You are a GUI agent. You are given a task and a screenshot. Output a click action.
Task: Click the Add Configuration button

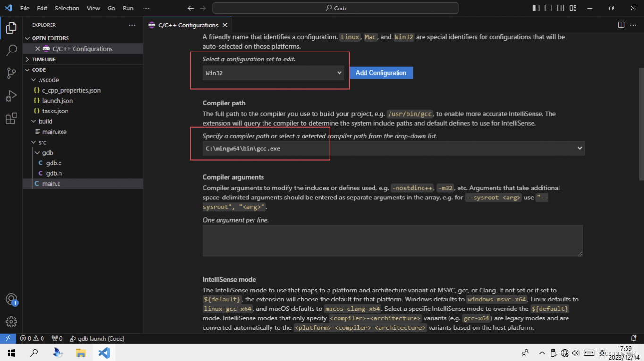(x=381, y=73)
